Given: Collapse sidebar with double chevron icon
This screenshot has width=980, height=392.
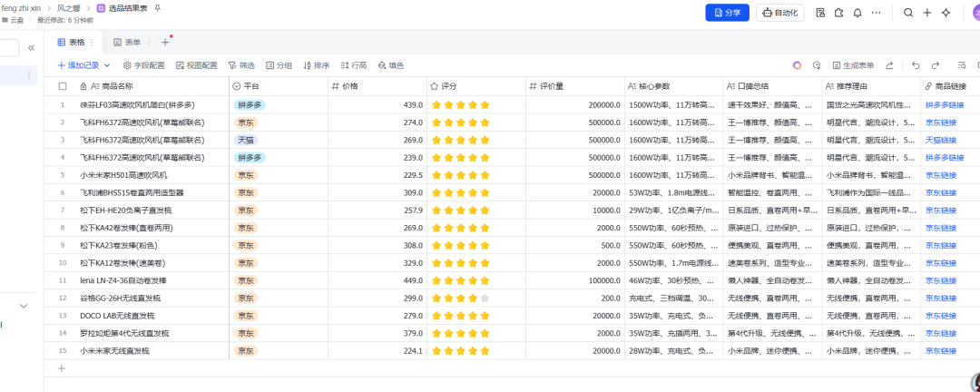Looking at the screenshot, I should (x=31, y=47).
